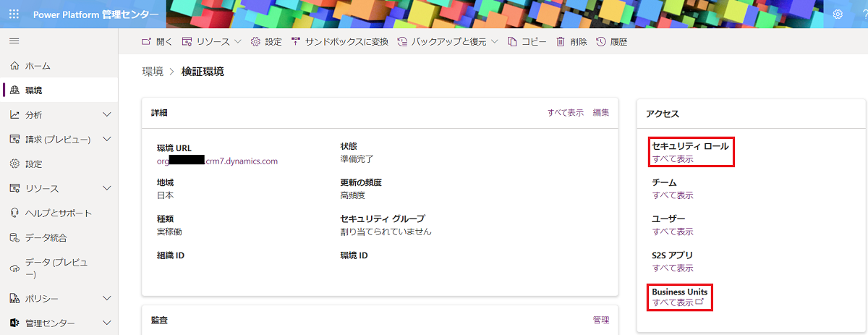Screen dimensions: 868x335
Task: Click the リソース icon in sidebar
Action: click(x=14, y=189)
